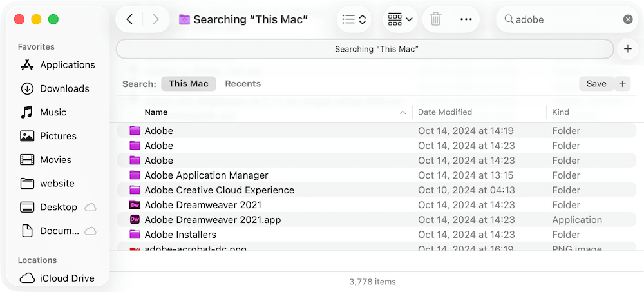The width and height of the screenshot is (644, 292).
Task: Select the Adobe Creative Cloud Experience folder
Action: (x=377, y=190)
